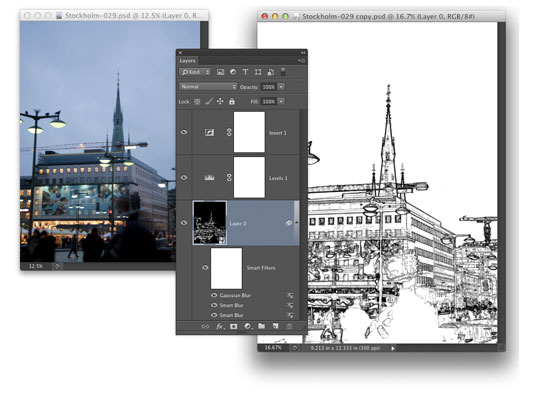The width and height of the screenshot is (533, 400).
Task: Select the Smart Filters row label
Action: pyautogui.click(x=261, y=268)
